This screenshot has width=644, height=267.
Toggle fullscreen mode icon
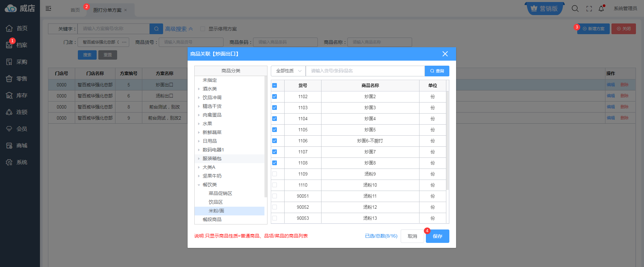(x=589, y=9)
